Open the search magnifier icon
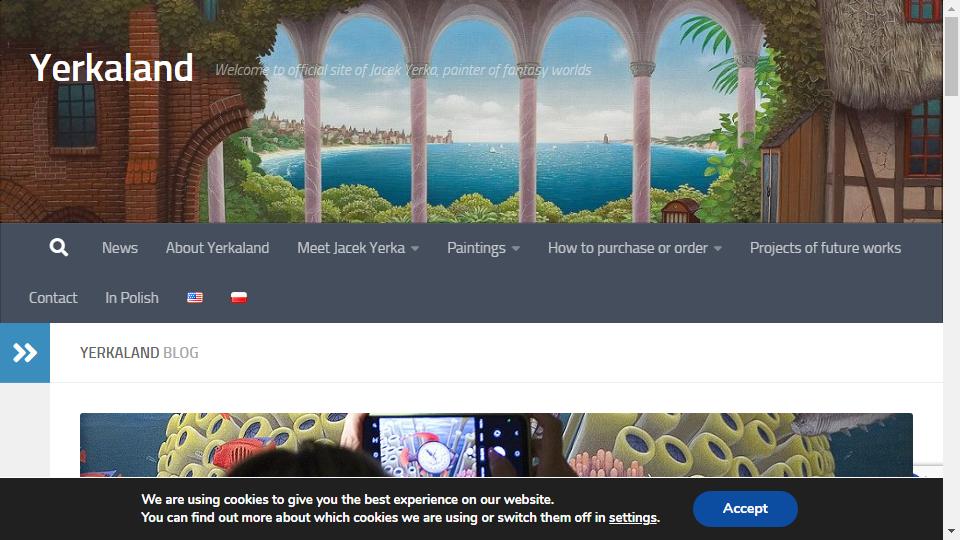Image resolution: width=960 pixels, height=540 pixels. 59,247
